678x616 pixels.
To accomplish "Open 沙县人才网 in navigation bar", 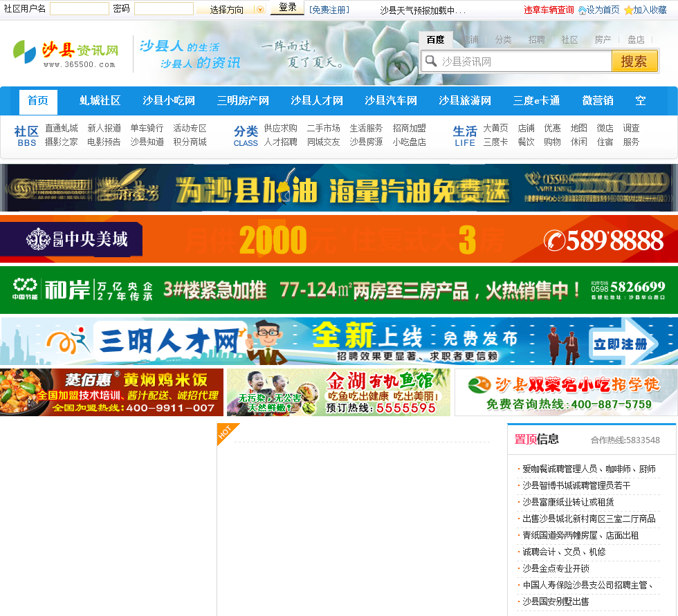I will click(317, 101).
